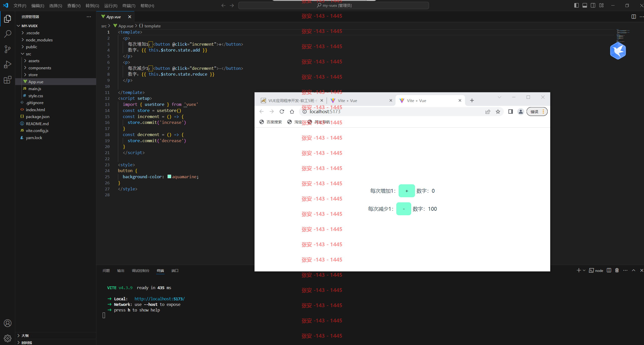Bookmark this page with the star icon
The image size is (644, 345).
(498, 111)
